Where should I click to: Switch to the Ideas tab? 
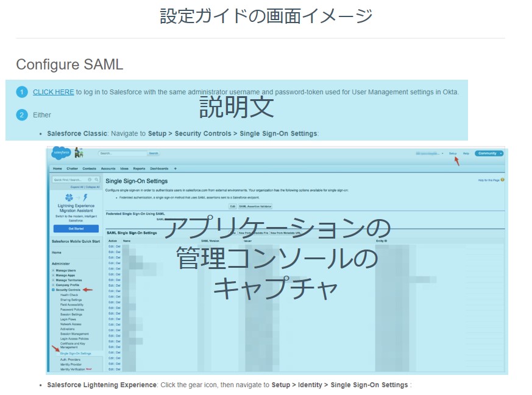click(124, 169)
